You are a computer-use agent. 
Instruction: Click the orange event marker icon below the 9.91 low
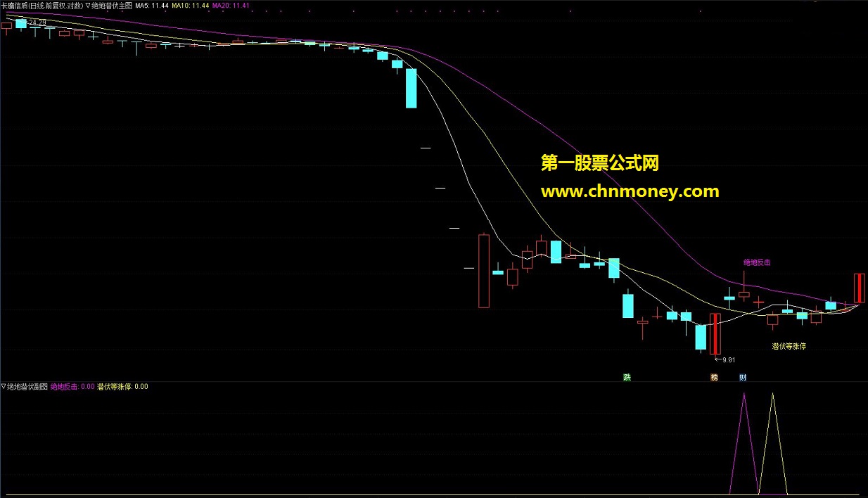tap(714, 378)
